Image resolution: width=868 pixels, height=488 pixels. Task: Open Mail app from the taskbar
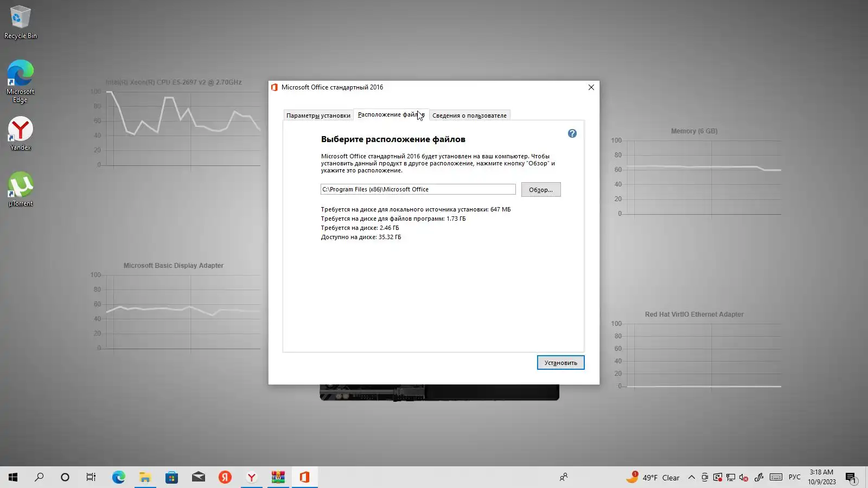tap(198, 477)
